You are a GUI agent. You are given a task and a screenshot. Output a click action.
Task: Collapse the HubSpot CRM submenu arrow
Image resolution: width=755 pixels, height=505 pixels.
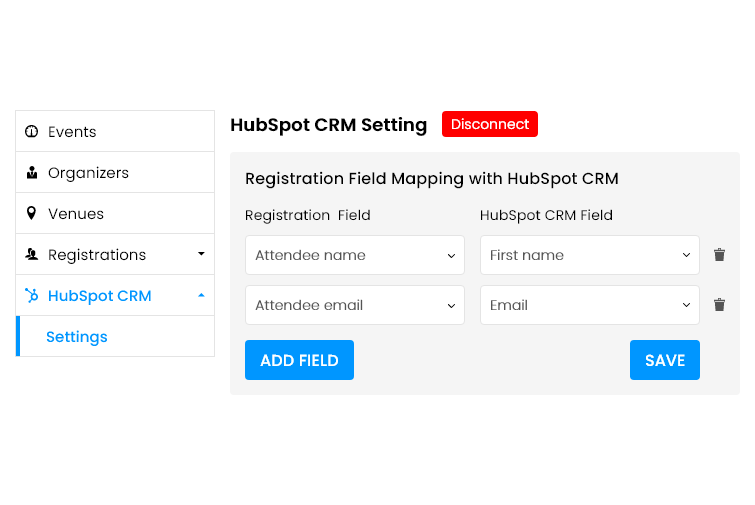tap(201, 295)
